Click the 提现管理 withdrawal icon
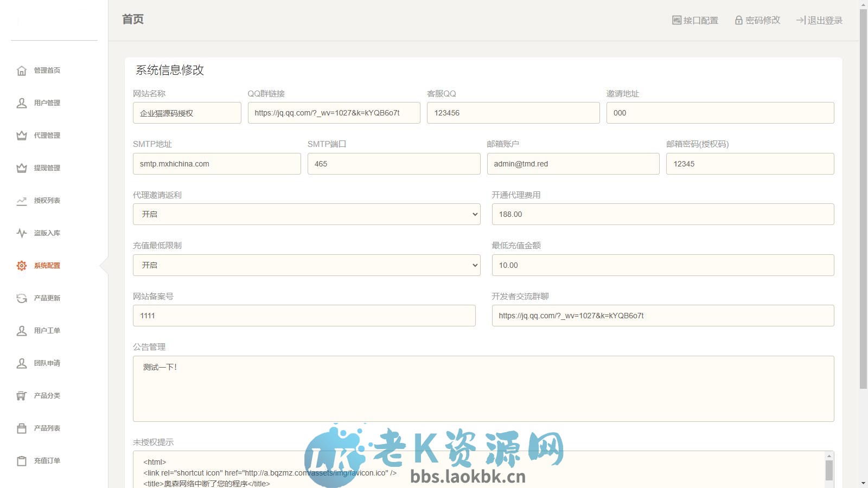Viewport: 868px width, 488px height. coord(21,168)
